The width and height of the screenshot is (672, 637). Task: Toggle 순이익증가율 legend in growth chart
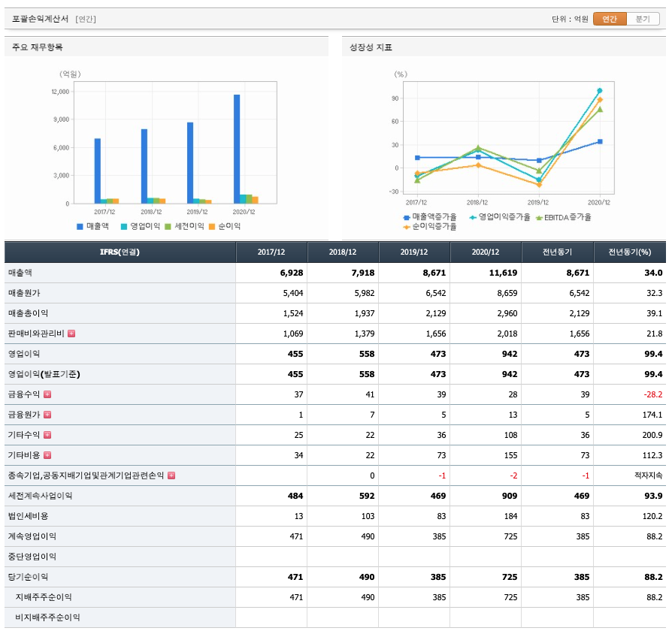tap(430, 227)
